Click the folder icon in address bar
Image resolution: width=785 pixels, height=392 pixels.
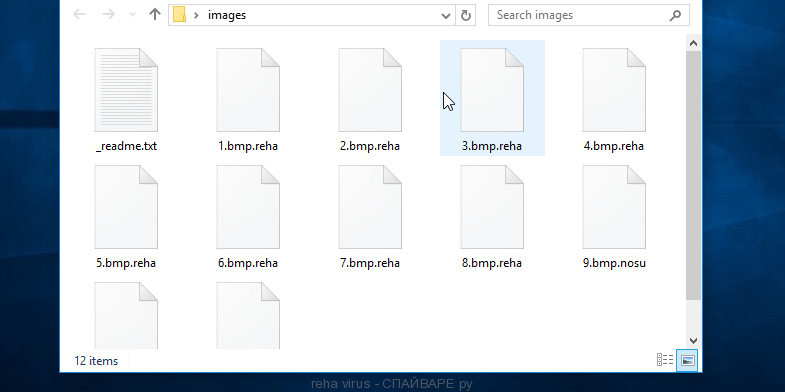pyautogui.click(x=180, y=15)
